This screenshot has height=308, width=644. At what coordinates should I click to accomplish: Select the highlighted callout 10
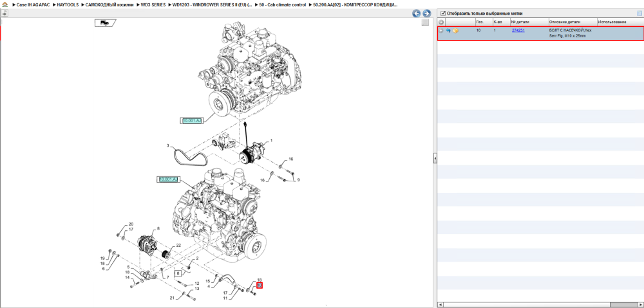click(x=259, y=285)
